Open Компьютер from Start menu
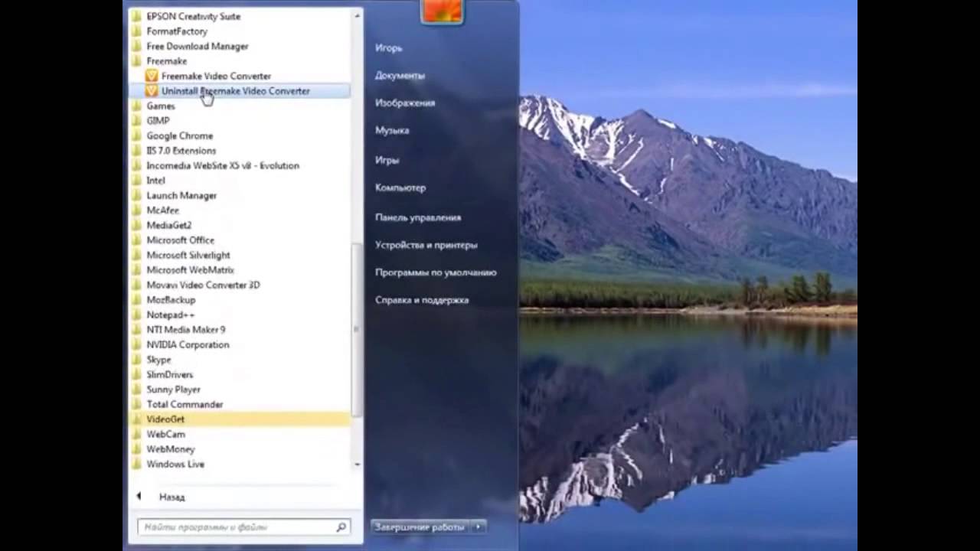The image size is (980, 551). (400, 187)
